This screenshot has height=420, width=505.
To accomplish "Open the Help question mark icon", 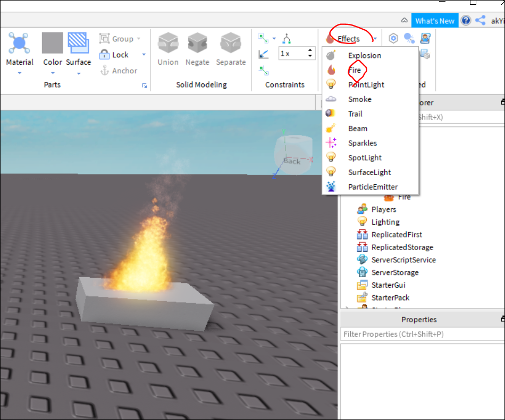I will (x=466, y=20).
